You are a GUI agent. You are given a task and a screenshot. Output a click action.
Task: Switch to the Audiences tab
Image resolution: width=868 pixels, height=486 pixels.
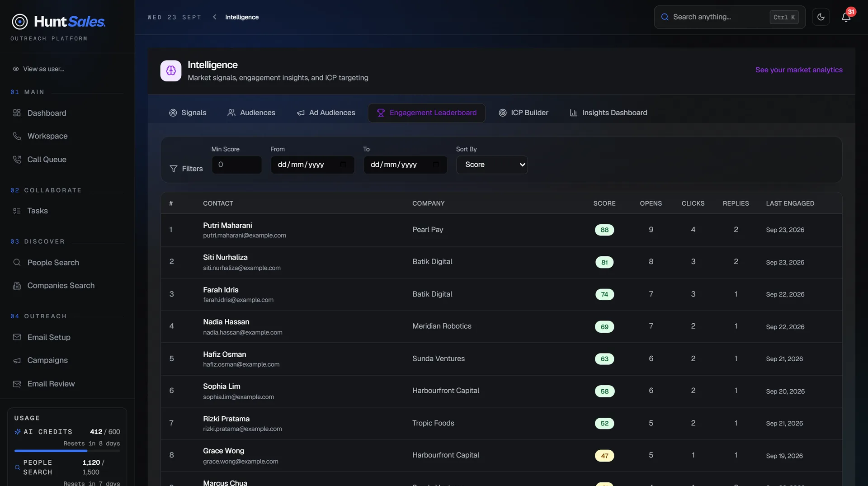tap(251, 113)
